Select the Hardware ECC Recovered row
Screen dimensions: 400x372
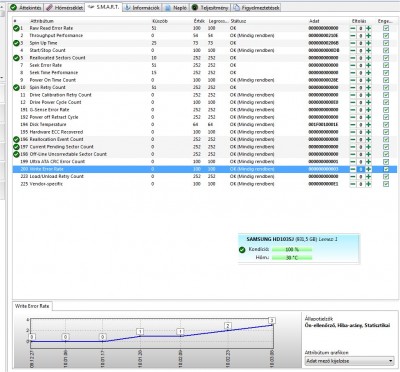(205, 132)
